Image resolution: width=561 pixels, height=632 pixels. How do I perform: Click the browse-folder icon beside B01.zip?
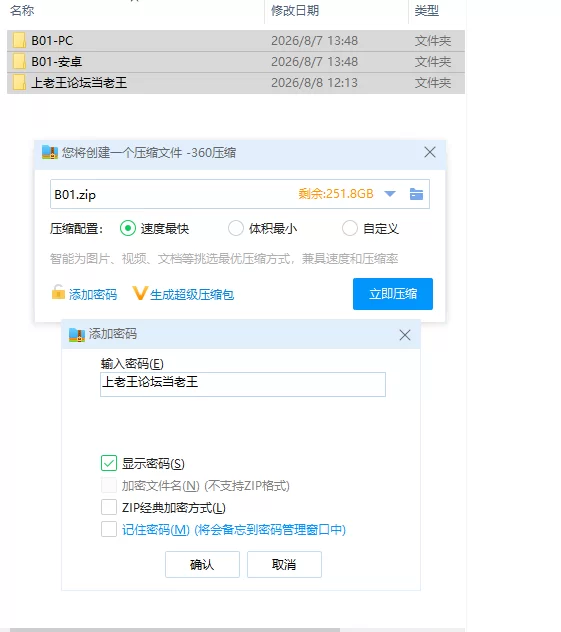[x=416, y=194]
